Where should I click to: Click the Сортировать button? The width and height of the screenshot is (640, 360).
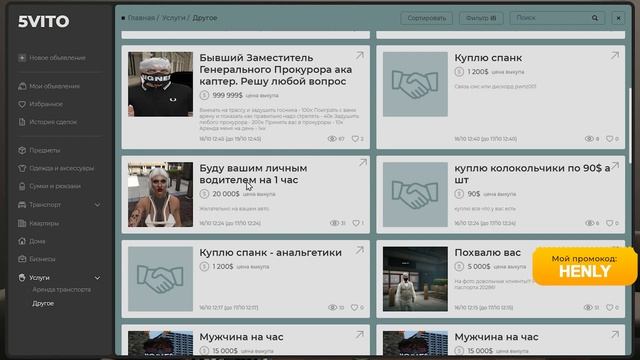click(427, 18)
